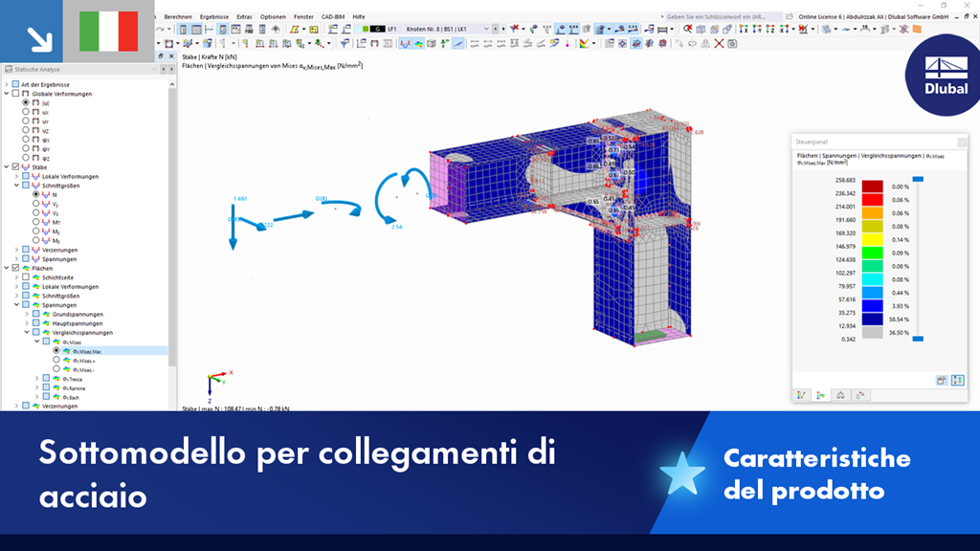Select the N internal force radio button
Image resolution: width=980 pixels, height=551 pixels.
[37, 196]
